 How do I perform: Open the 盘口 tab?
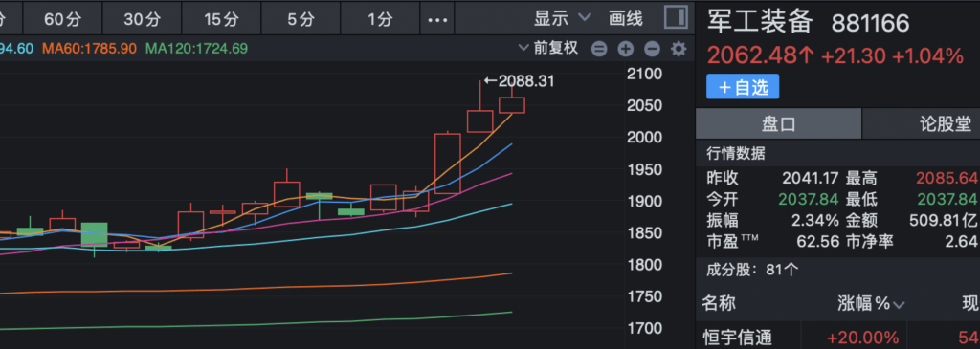(x=779, y=123)
